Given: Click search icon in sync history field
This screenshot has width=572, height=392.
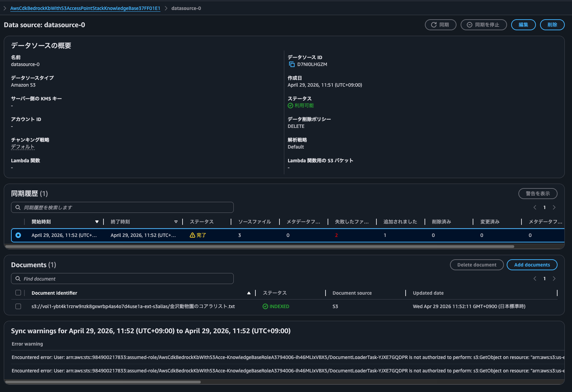Looking at the screenshot, I should [x=18, y=207].
